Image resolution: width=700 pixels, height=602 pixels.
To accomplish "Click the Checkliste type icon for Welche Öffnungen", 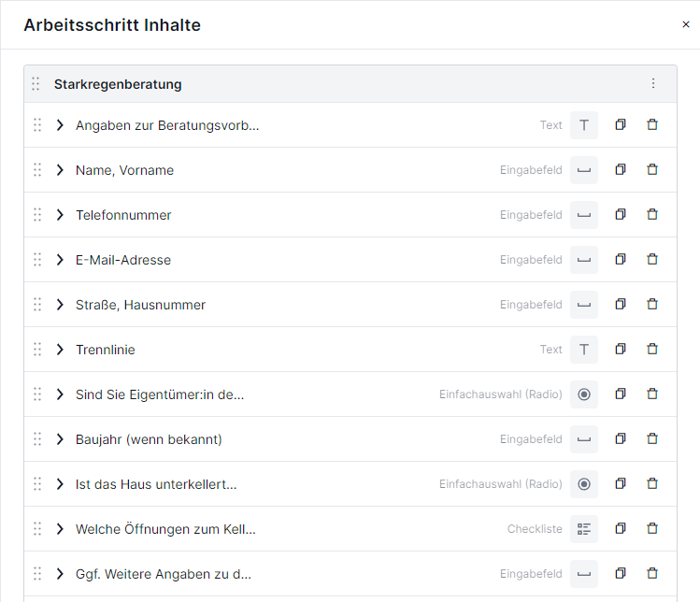I will [x=584, y=529].
